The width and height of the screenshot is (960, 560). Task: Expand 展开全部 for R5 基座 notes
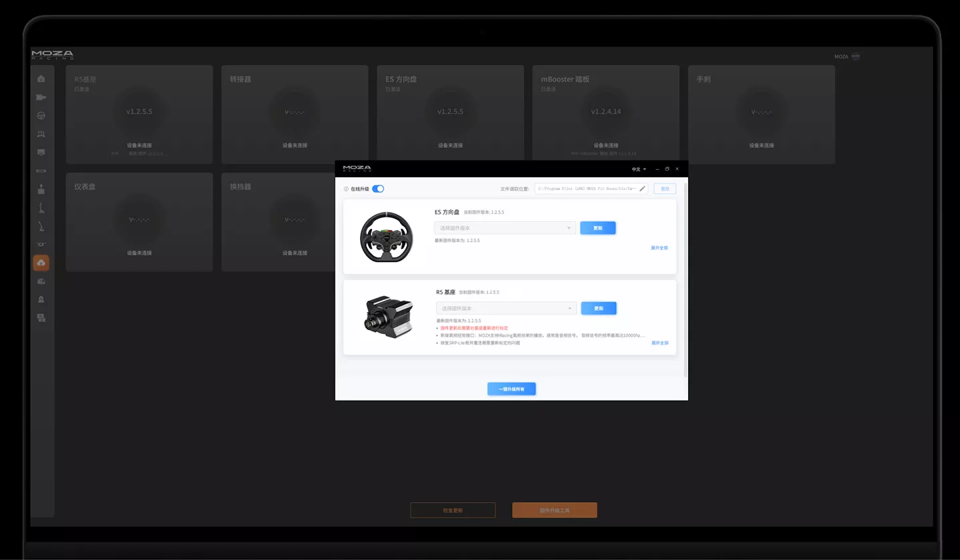[x=660, y=343]
